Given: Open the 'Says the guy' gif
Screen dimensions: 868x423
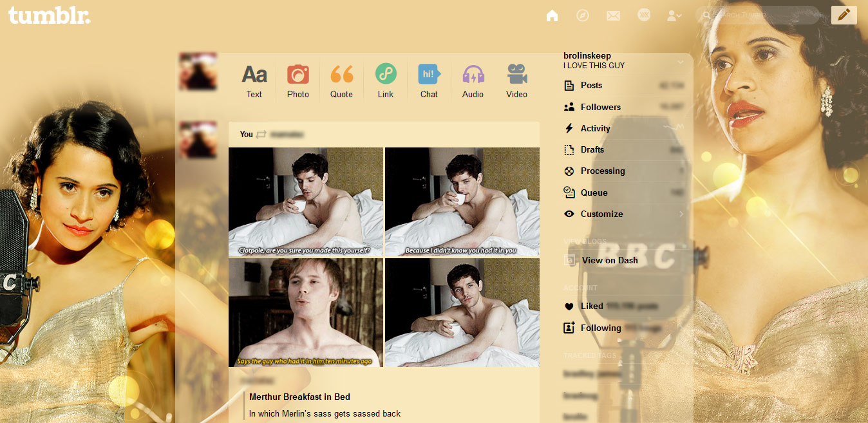Looking at the screenshot, I should (x=306, y=313).
